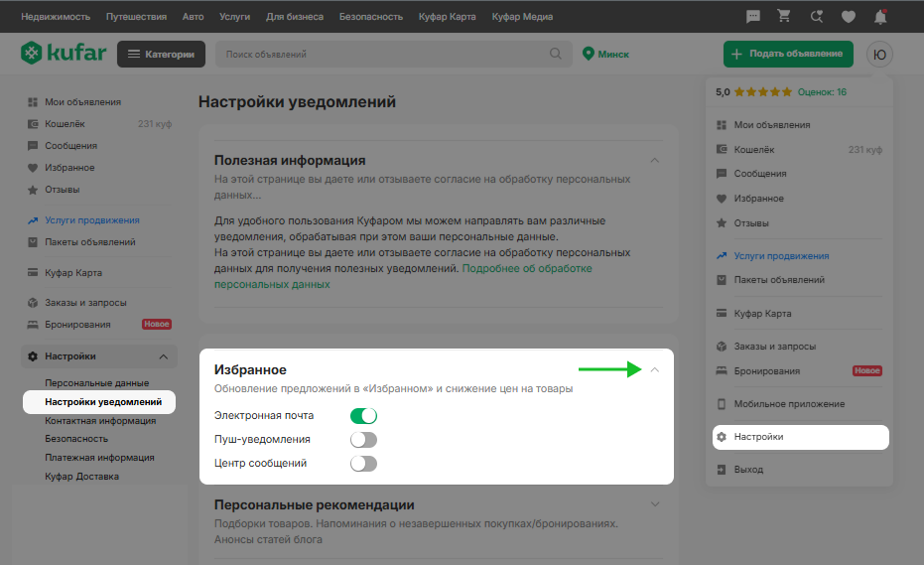Open Путешествия in top menu
924x565 pixels.
click(x=136, y=17)
